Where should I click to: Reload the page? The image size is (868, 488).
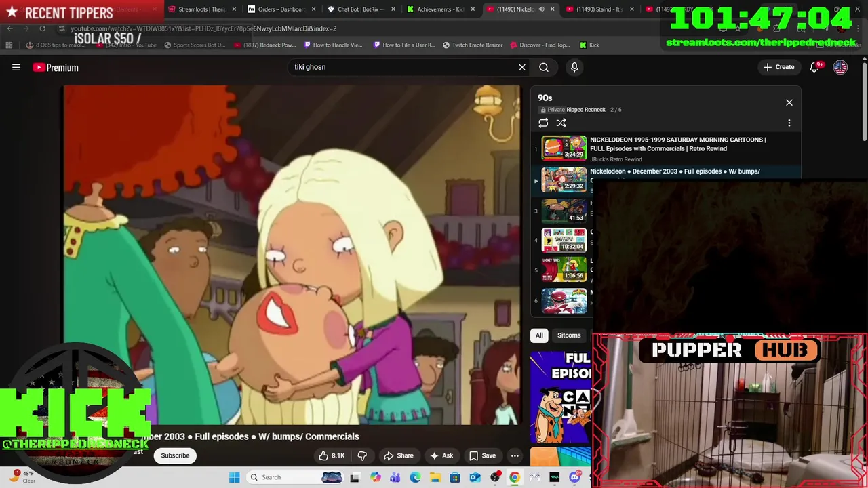point(42,28)
